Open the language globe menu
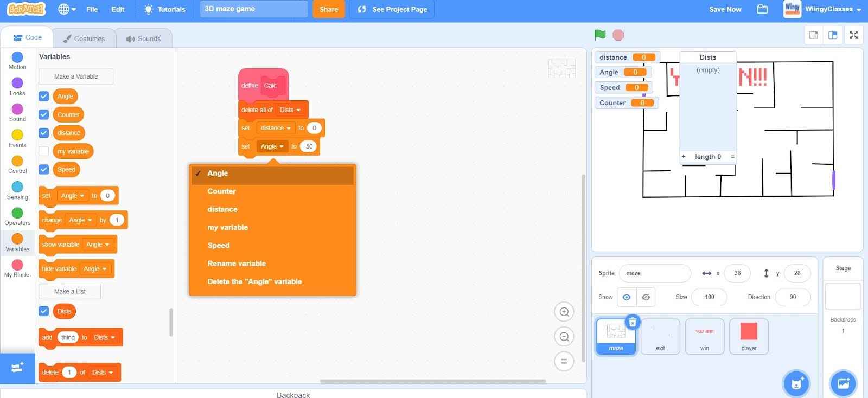Viewport: 868px width, 398px height. [x=67, y=9]
